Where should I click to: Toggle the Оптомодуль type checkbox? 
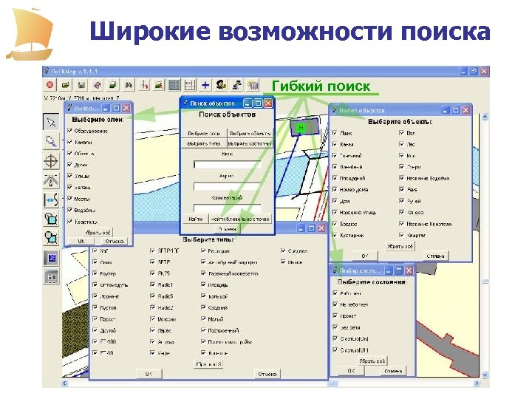pyautogui.click(x=95, y=285)
